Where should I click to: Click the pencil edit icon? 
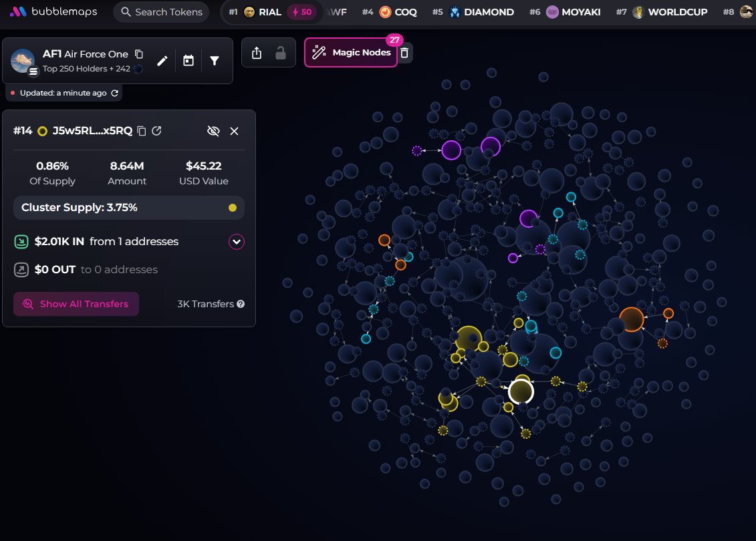162,61
